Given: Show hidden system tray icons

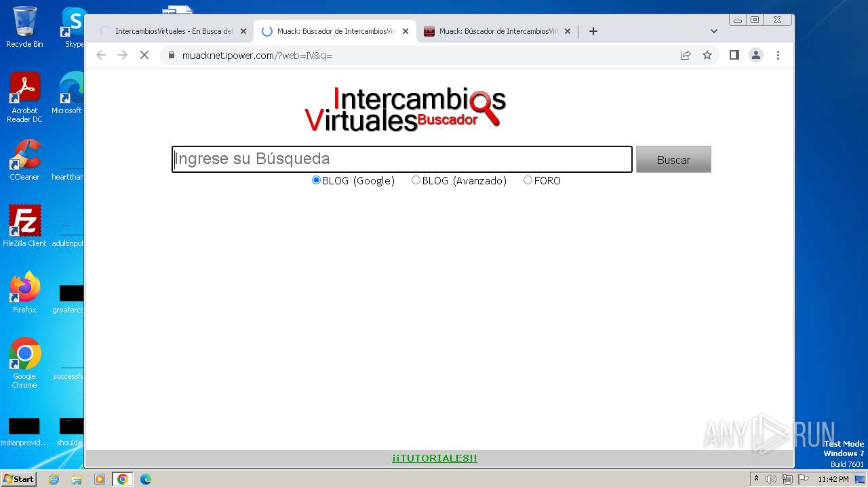Looking at the screenshot, I should coord(757,479).
